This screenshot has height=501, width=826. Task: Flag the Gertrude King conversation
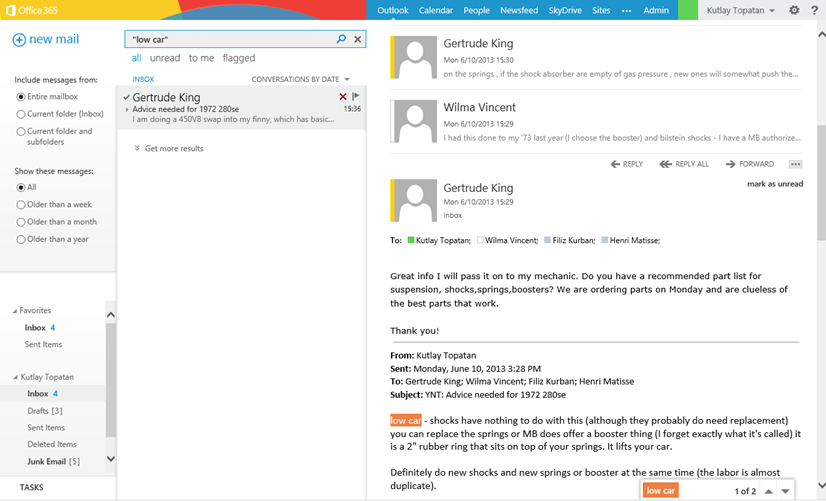356,96
